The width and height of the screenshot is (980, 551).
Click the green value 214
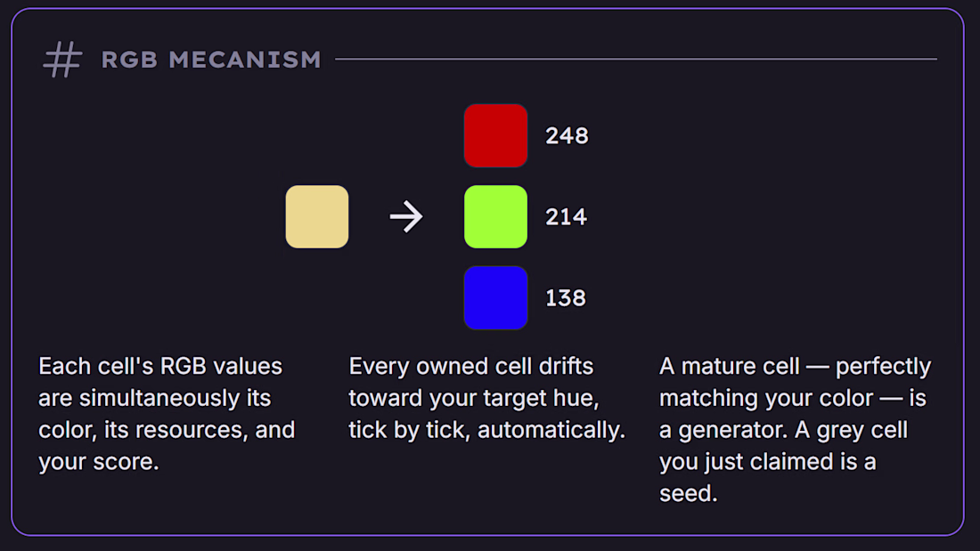(567, 217)
